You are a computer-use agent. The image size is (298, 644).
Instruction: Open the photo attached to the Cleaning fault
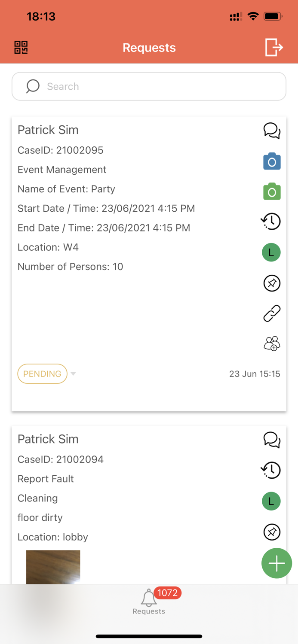pos(53,567)
